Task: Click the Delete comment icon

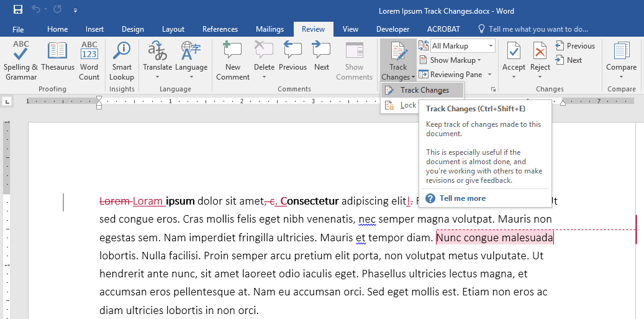Action: point(264,50)
